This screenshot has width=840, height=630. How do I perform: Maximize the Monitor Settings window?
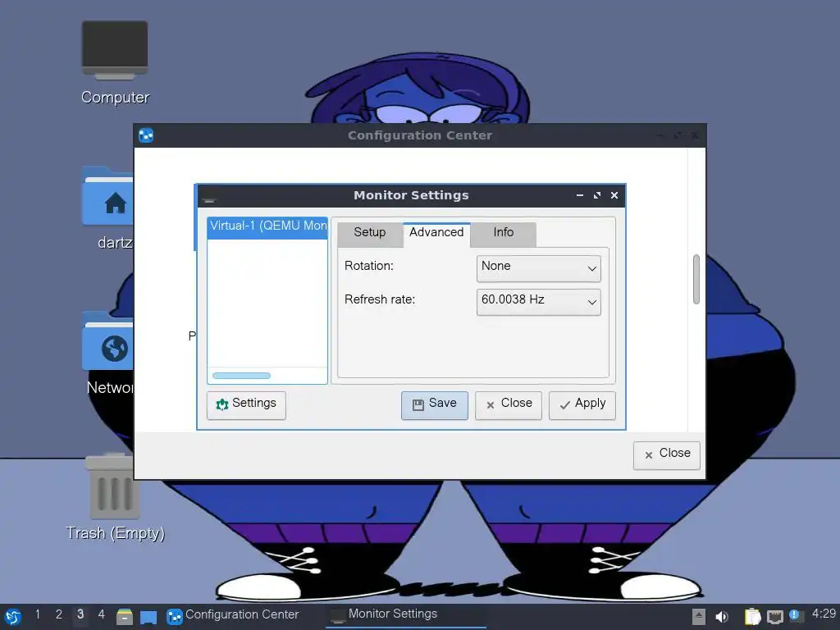pos(597,195)
